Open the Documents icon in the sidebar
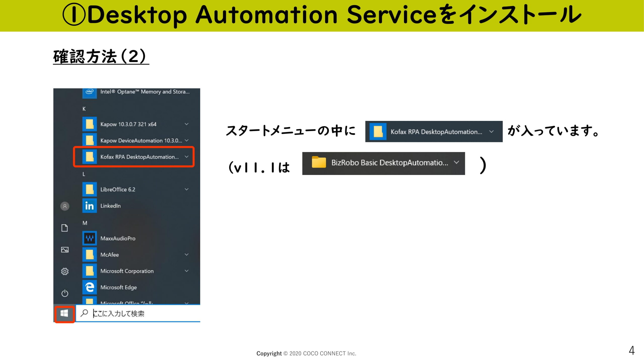This screenshot has height=362, width=644. pyautogui.click(x=65, y=228)
